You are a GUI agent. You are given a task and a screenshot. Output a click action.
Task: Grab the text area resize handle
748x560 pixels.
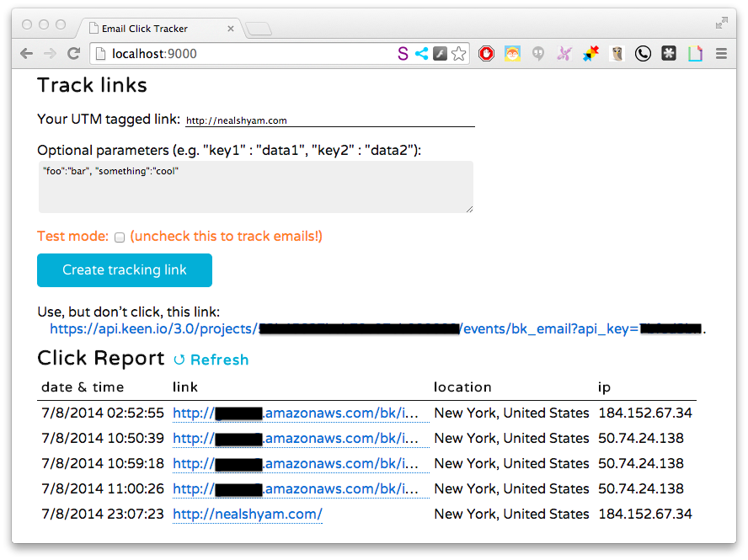pos(469,209)
